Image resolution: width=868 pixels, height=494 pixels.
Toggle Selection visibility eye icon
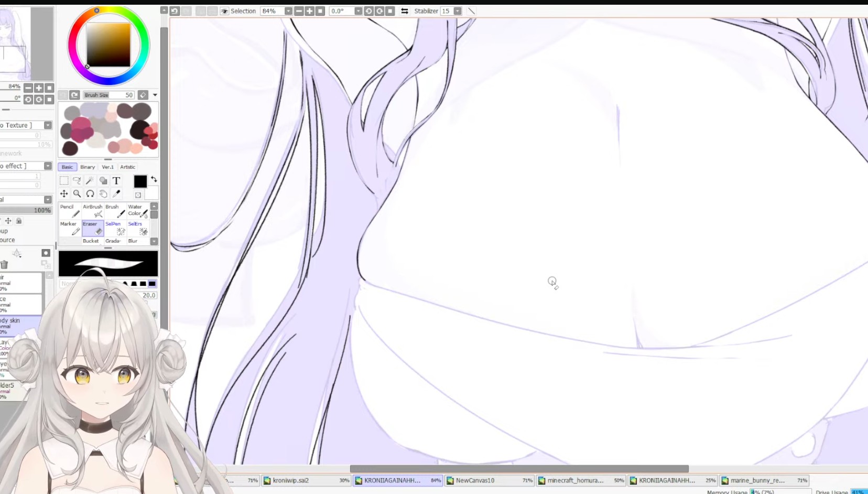[224, 11]
